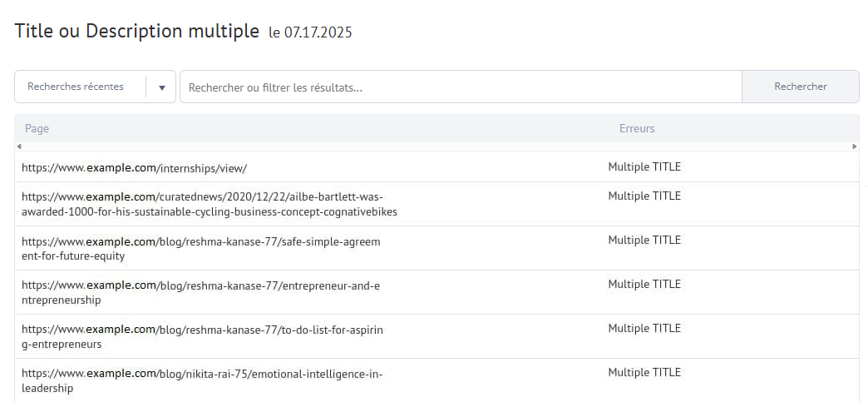The height and width of the screenshot is (402, 868).
Task: Open the entrepreneur-and-entrepreneurship blog URL
Action: (201, 293)
